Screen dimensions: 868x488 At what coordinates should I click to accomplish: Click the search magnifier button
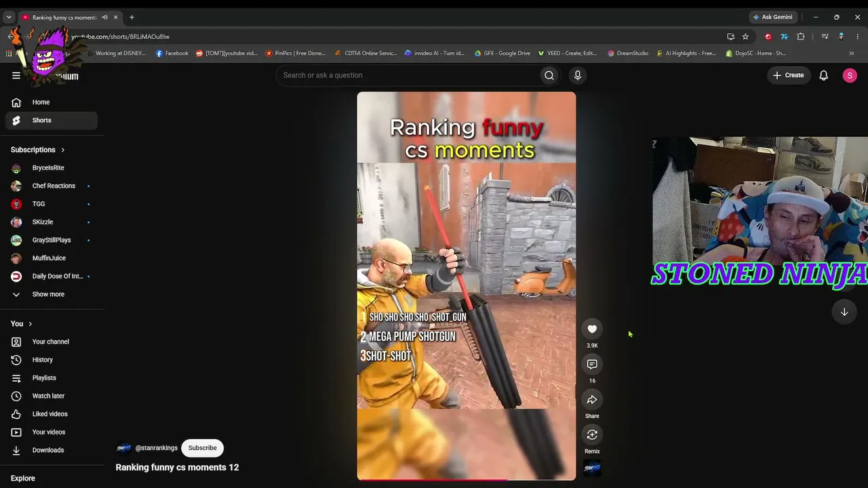coord(549,75)
